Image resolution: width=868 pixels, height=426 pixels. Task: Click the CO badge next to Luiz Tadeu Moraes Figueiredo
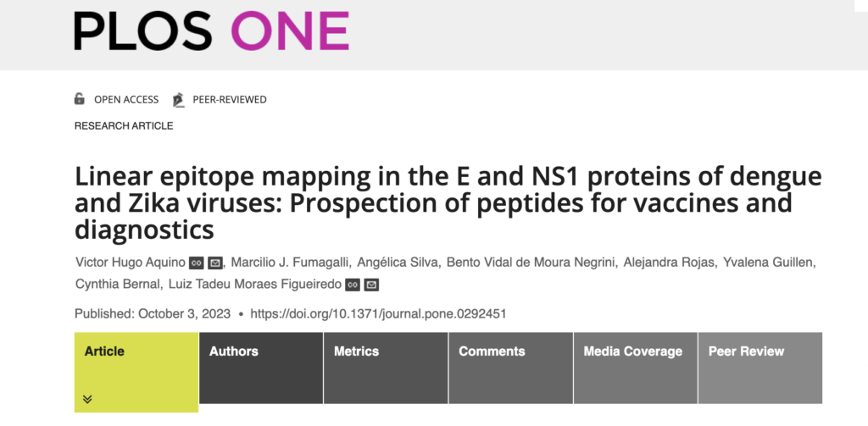pyautogui.click(x=353, y=285)
